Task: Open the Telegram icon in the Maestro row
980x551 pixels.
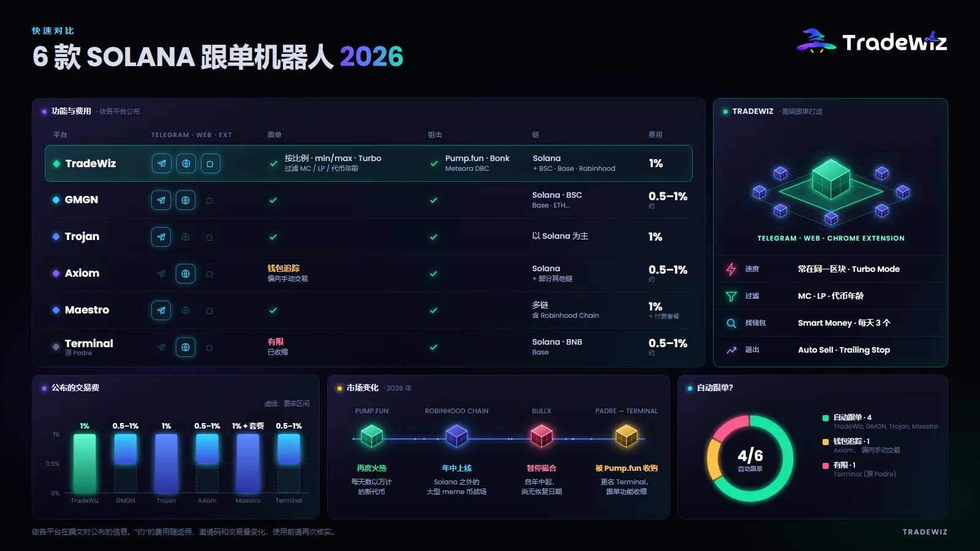Action: [161, 310]
